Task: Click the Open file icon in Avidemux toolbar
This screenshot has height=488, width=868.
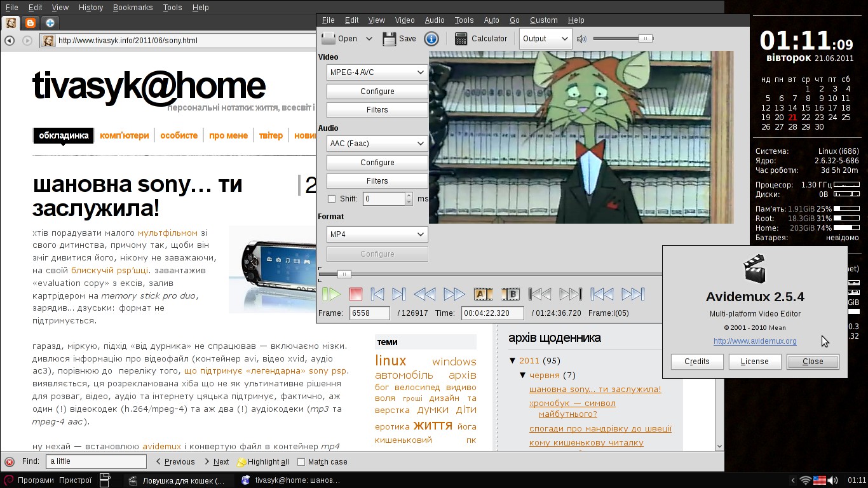Action: tap(329, 38)
